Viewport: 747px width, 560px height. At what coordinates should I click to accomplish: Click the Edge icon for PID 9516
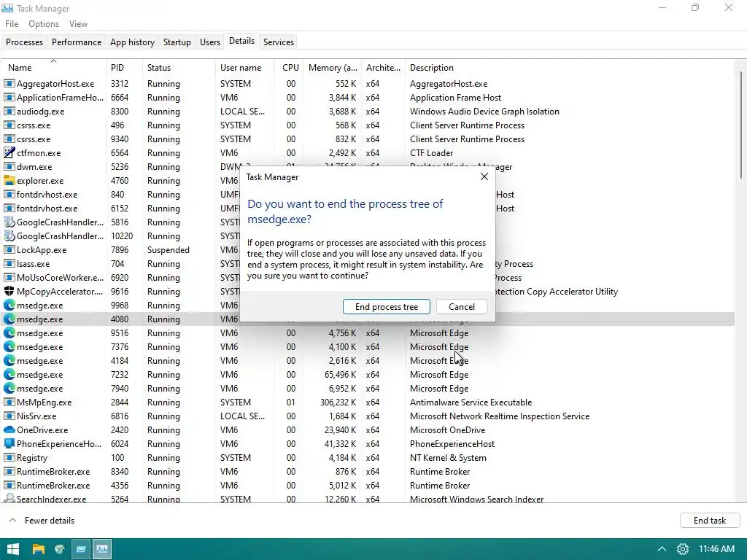click(x=9, y=332)
